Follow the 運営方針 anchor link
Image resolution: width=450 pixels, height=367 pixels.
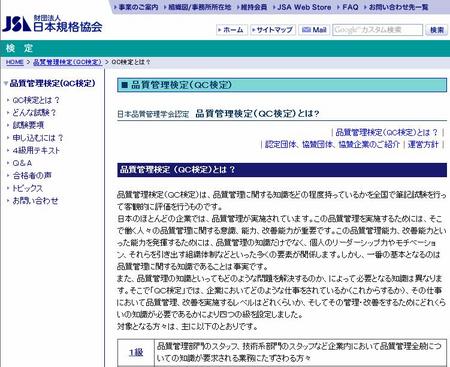point(423,145)
